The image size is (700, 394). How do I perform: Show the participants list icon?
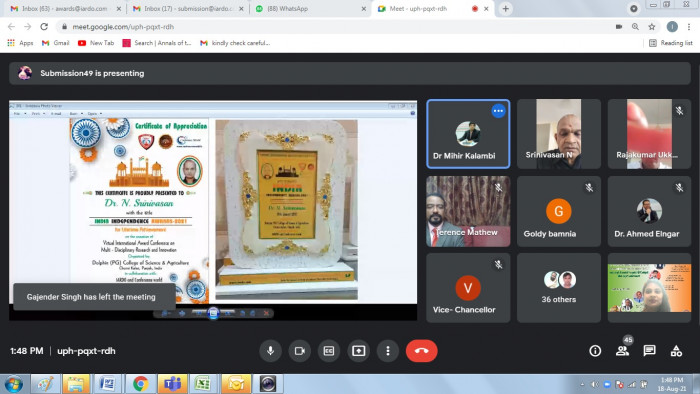pyautogui.click(x=622, y=351)
